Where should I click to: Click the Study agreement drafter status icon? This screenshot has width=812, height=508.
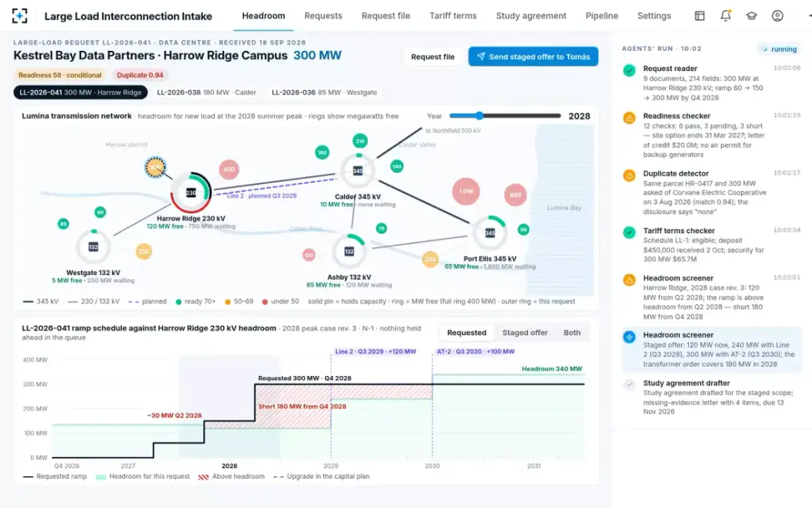point(629,384)
